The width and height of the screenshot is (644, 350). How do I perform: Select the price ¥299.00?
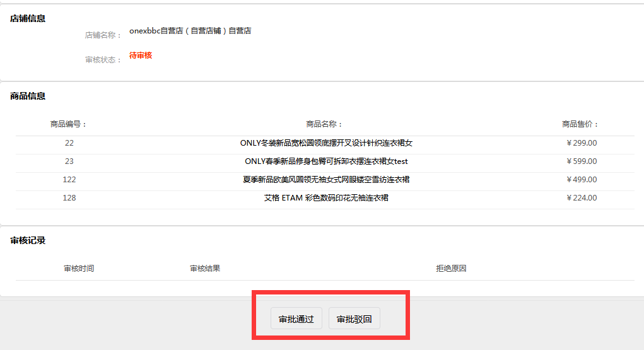582,143
